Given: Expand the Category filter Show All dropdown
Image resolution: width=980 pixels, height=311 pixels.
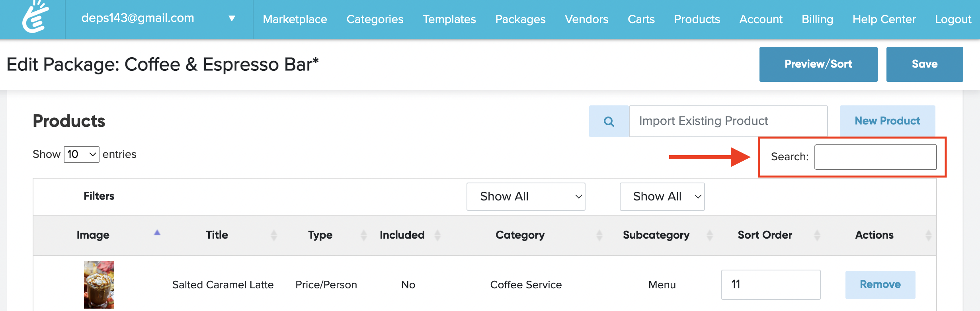Looking at the screenshot, I should pos(525,196).
